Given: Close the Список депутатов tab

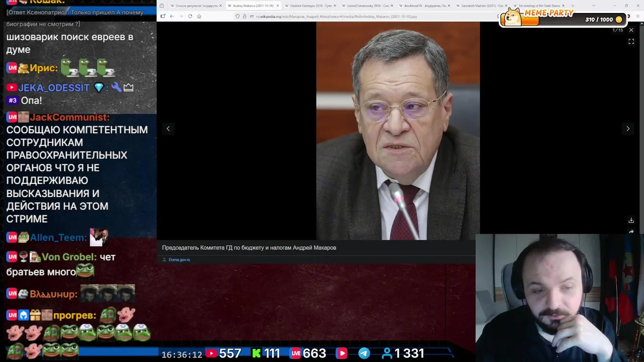Looking at the screenshot, I should 220,6.
